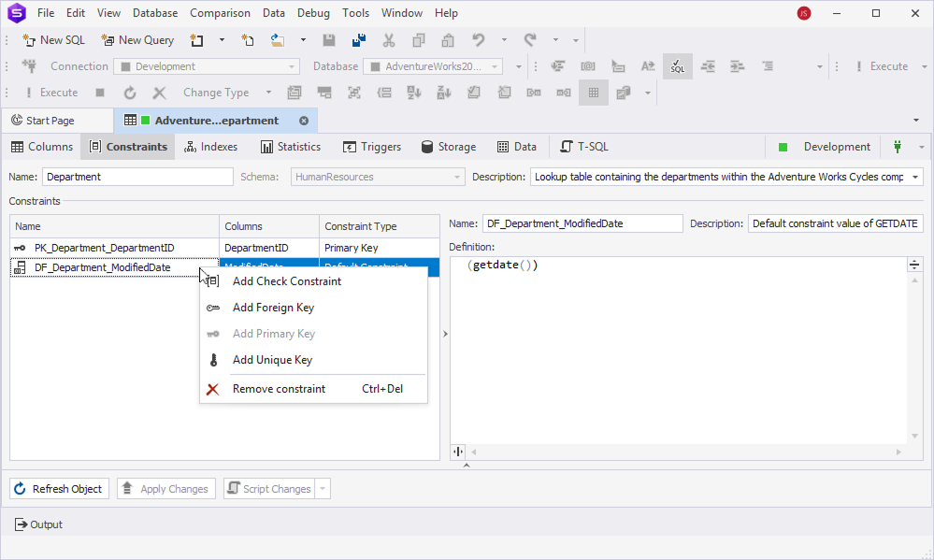Open the Comparison menu
The height and width of the screenshot is (560, 934).
(x=220, y=13)
